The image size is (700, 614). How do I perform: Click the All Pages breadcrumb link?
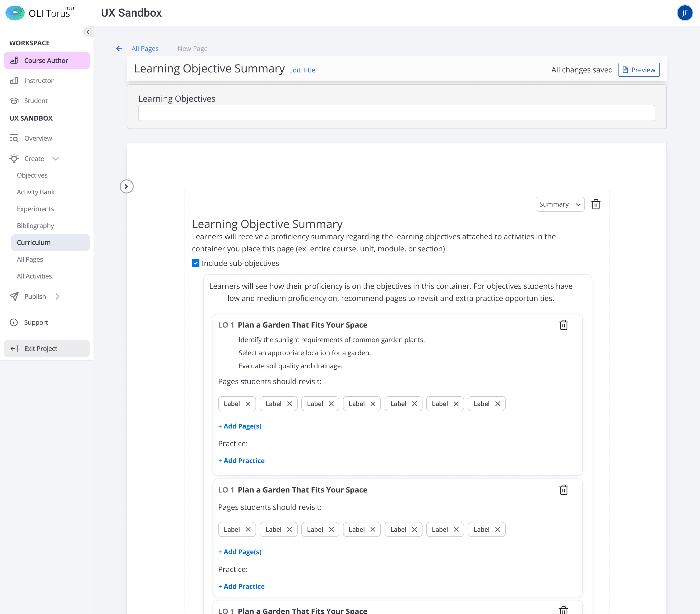click(145, 49)
